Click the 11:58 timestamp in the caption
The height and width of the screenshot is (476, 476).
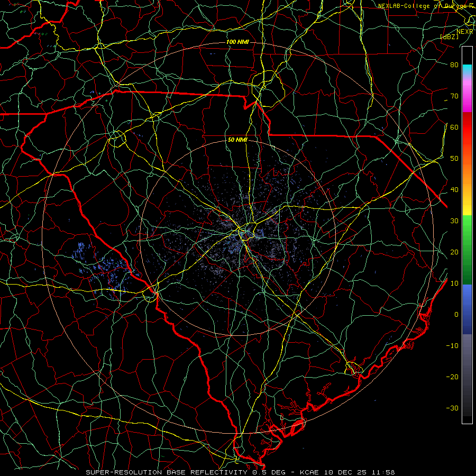point(383,472)
